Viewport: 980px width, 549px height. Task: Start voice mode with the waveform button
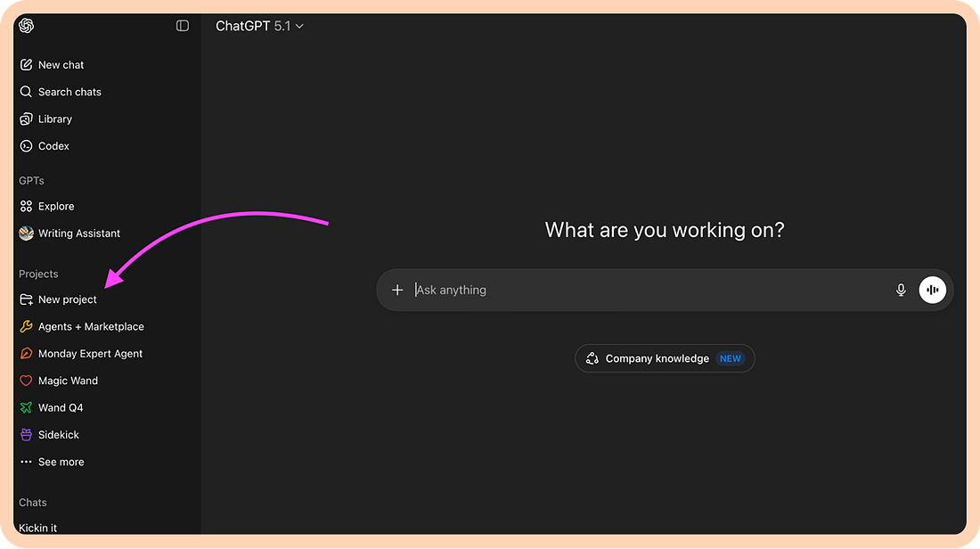point(933,291)
